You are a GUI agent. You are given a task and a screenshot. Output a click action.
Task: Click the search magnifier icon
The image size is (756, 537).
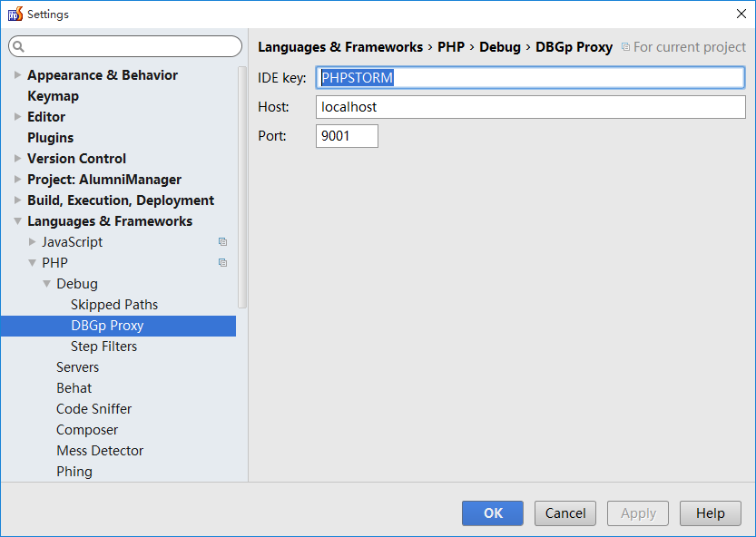click(18, 46)
